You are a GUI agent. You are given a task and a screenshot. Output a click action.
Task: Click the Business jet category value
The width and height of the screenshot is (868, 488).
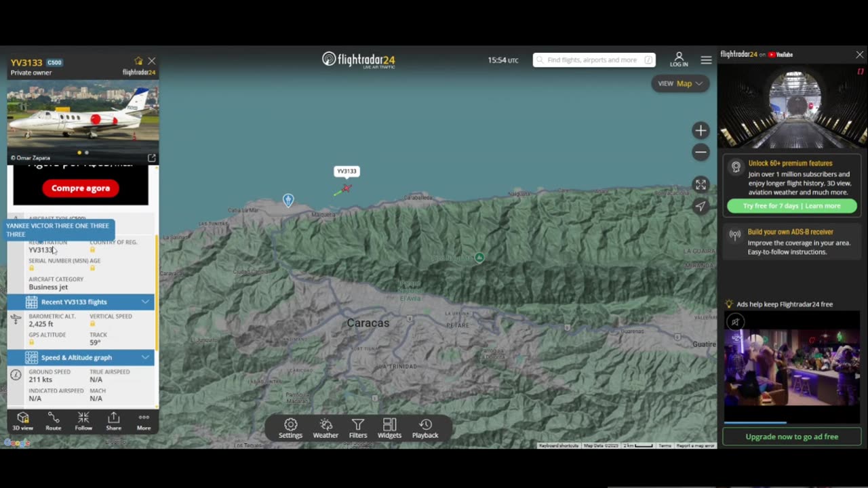point(48,287)
